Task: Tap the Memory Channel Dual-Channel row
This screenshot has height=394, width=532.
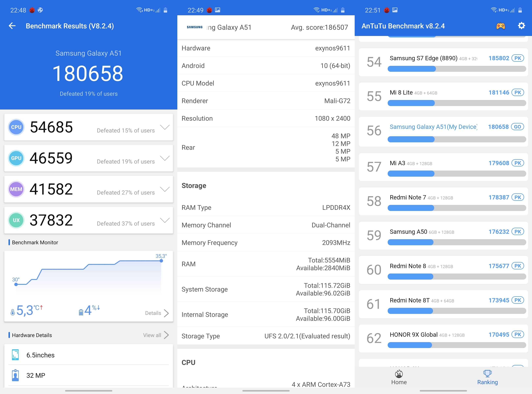Action: coord(266,225)
